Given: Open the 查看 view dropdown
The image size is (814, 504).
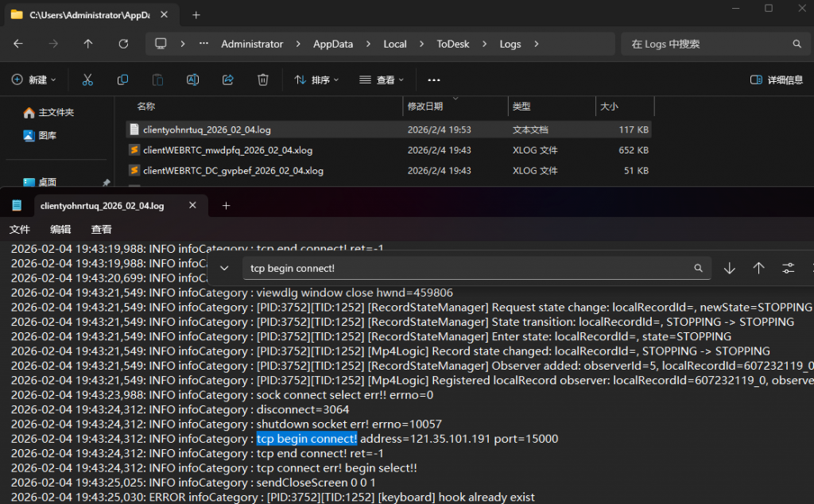Looking at the screenshot, I should [x=382, y=79].
